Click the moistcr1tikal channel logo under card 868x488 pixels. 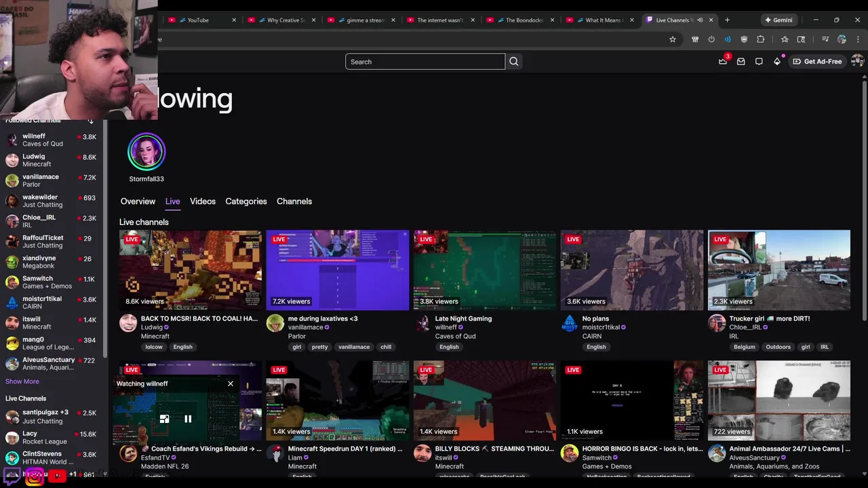(x=570, y=323)
